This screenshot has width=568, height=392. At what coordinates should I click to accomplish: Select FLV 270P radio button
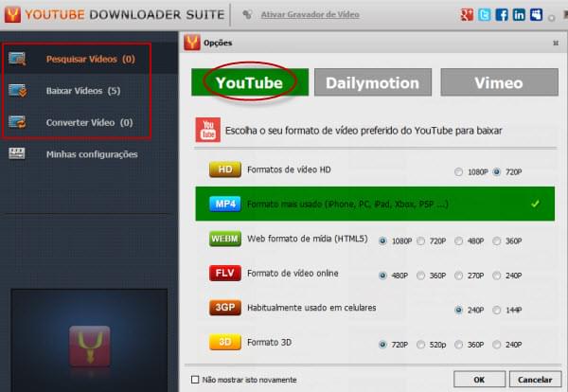[458, 276]
